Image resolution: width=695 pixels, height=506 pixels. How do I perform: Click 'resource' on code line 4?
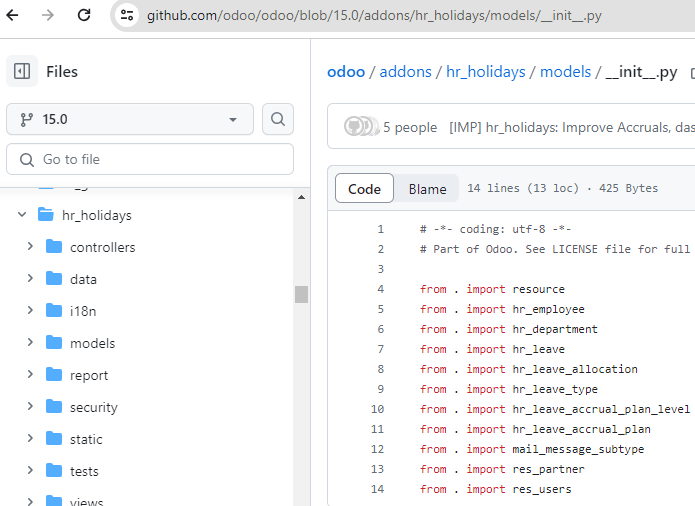539,289
